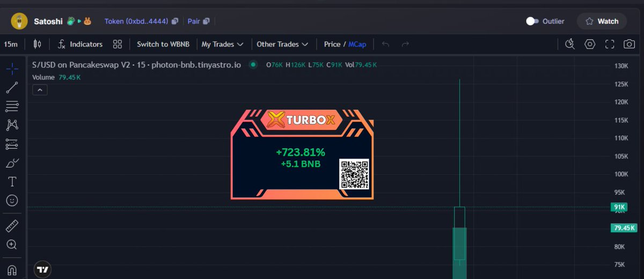
Task: Add the token to the Watch list
Action: pyautogui.click(x=602, y=22)
